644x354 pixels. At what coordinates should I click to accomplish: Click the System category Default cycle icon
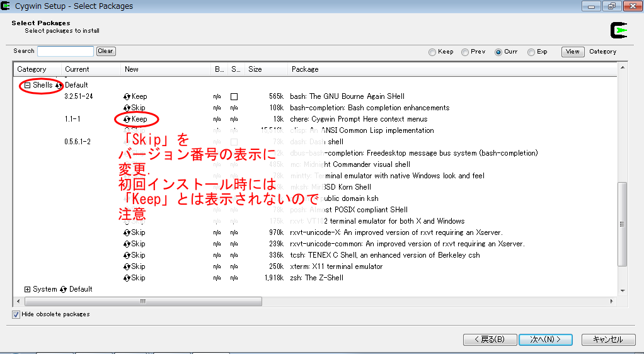coord(63,290)
